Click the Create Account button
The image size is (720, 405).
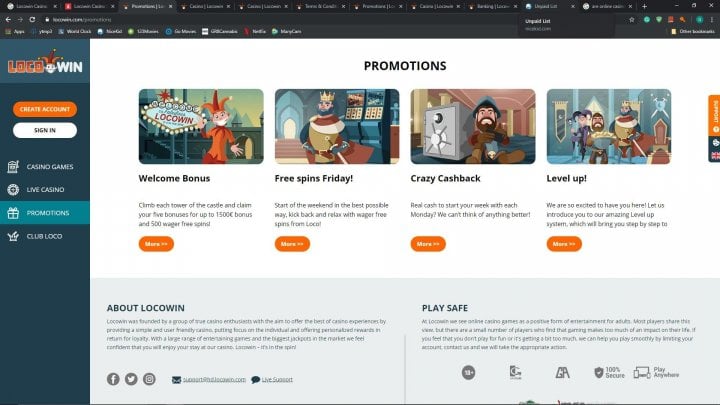point(45,109)
